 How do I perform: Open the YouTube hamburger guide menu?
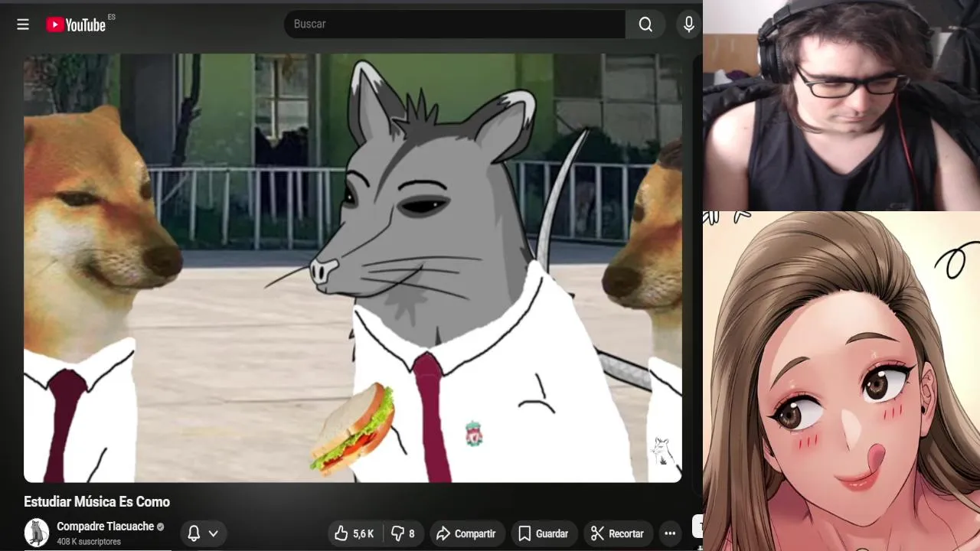tap(23, 24)
